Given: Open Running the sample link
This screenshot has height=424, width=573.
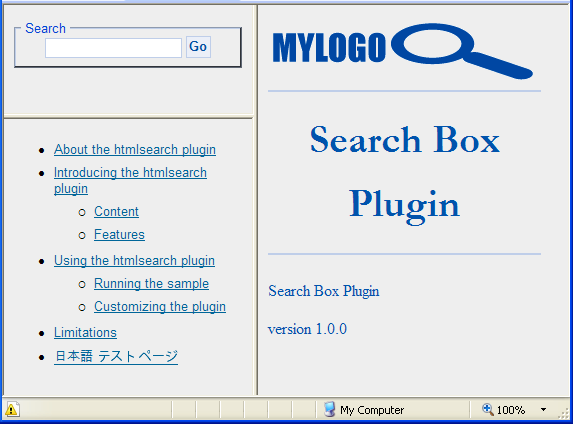Looking at the screenshot, I should 151,284.
